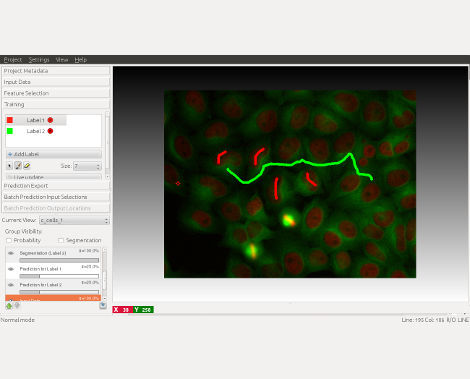
Task: Adjust opacity slider of Prediction for Label 2
Action: point(59,292)
